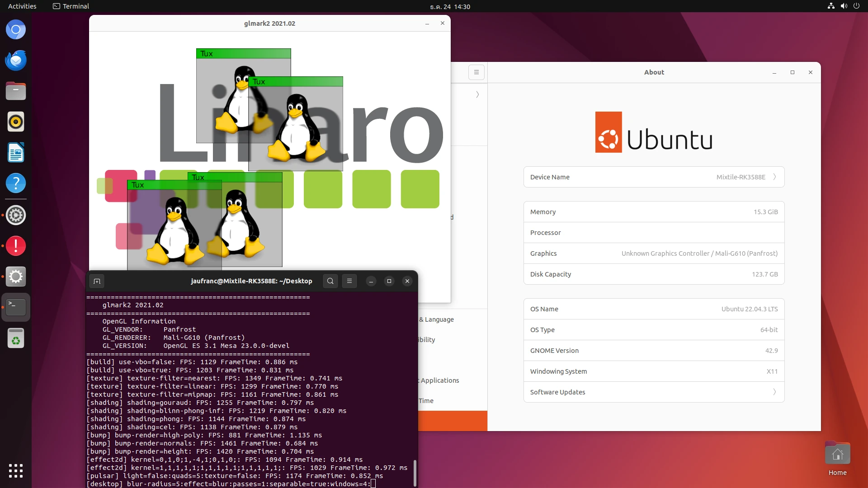Open Activities overview
868x488 pixels.
coord(22,6)
